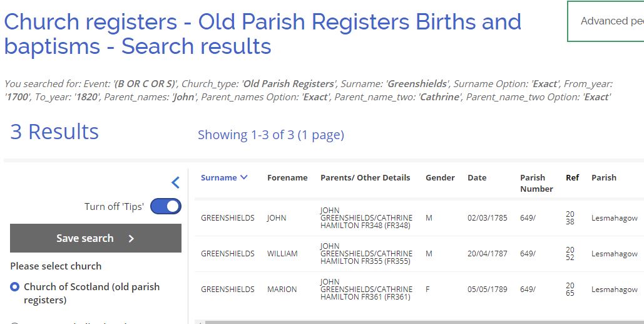This screenshot has height=324, width=644.
Task: Select Church of Scotland radio option
Action: (x=15, y=287)
